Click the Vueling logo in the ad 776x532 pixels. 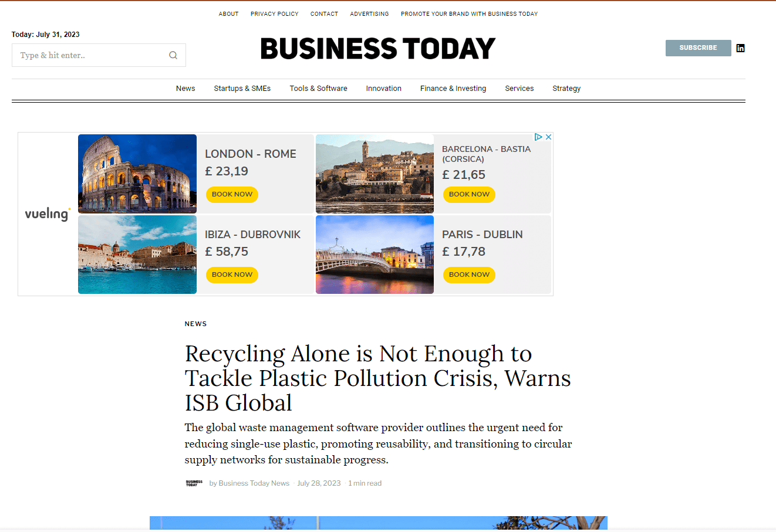(48, 214)
